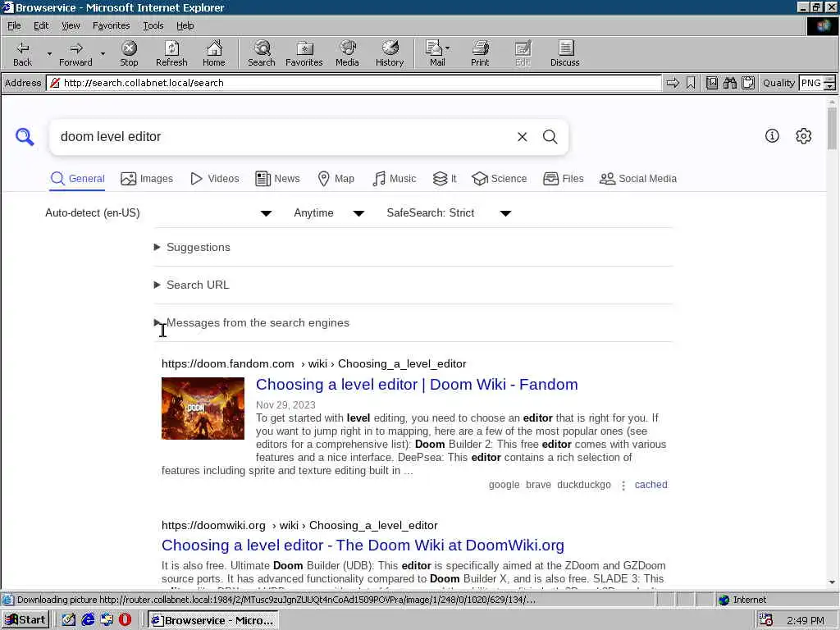Go to the Home page

click(214, 53)
